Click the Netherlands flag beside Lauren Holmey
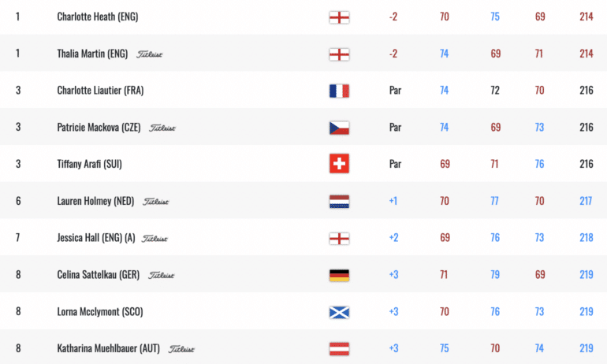 (339, 202)
